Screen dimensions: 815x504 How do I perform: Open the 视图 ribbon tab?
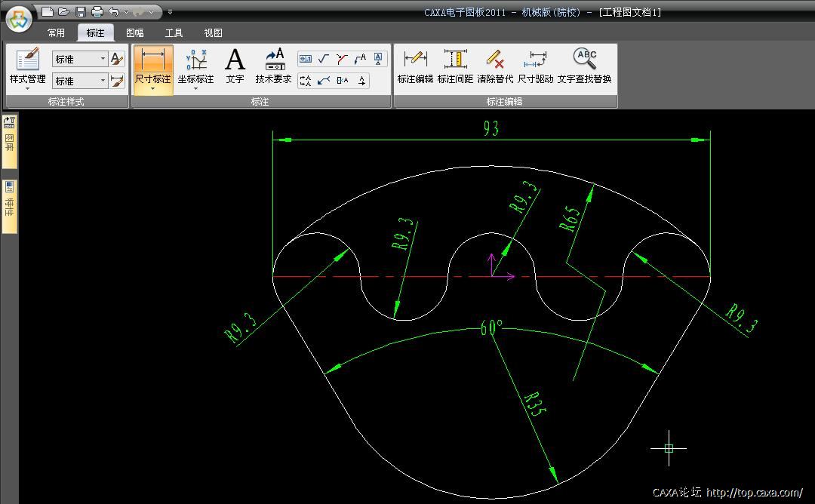click(x=213, y=33)
